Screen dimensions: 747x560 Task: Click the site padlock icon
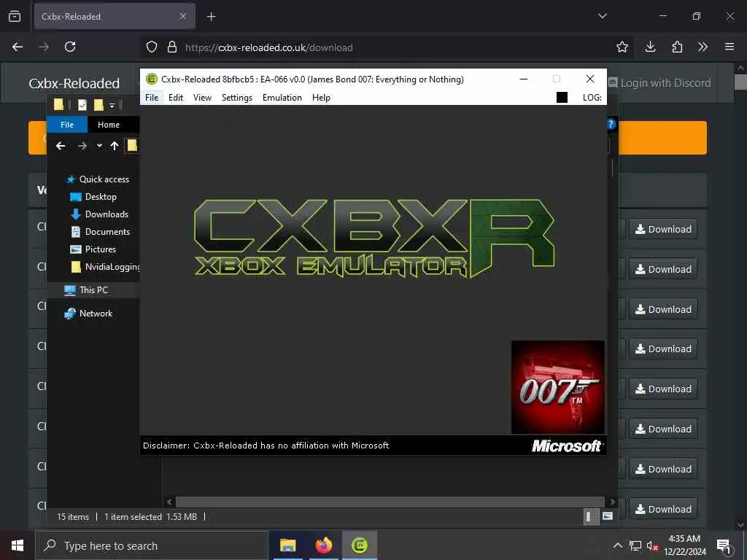click(x=172, y=47)
